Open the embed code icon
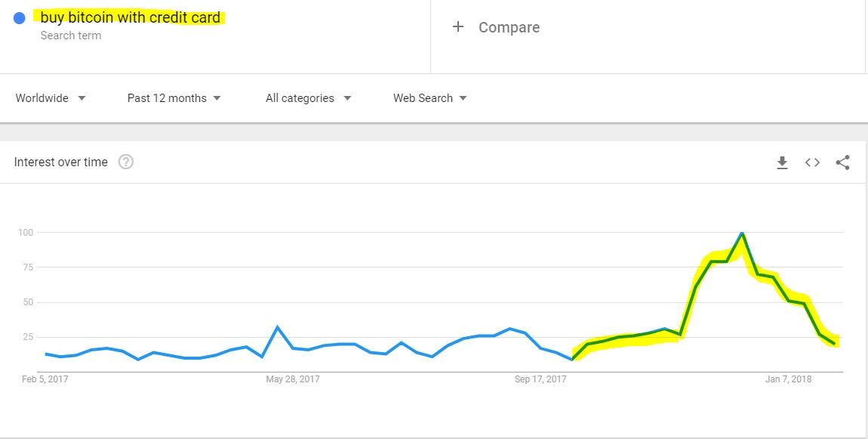 pyautogui.click(x=812, y=162)
